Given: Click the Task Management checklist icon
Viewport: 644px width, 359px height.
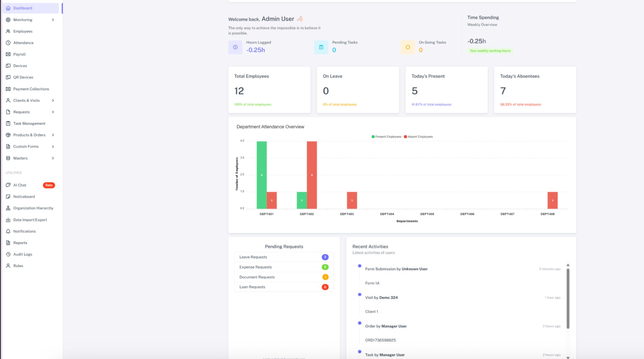Looking at the screenshot, I should 8,123.
